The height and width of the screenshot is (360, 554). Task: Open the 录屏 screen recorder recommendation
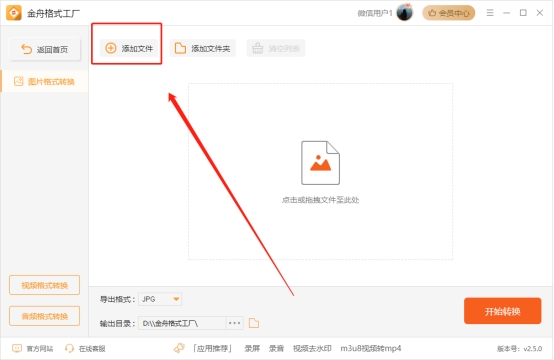[x=252, y=349]
